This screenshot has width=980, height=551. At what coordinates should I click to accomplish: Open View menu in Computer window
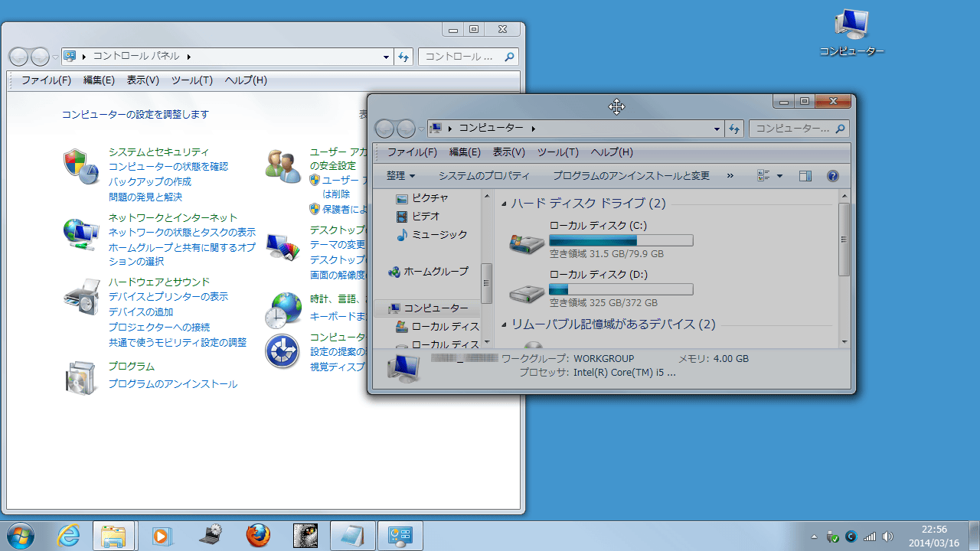click(x=508, y=152)
